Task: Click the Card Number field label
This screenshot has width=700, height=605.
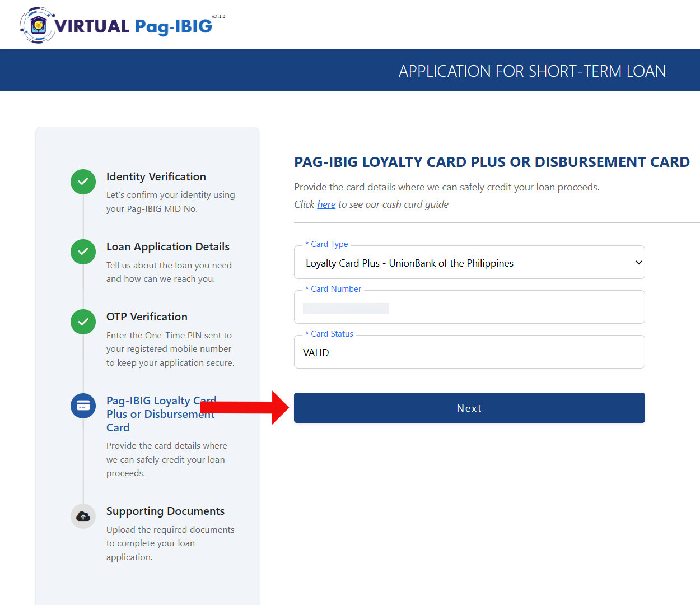Action: pos(333,289)
